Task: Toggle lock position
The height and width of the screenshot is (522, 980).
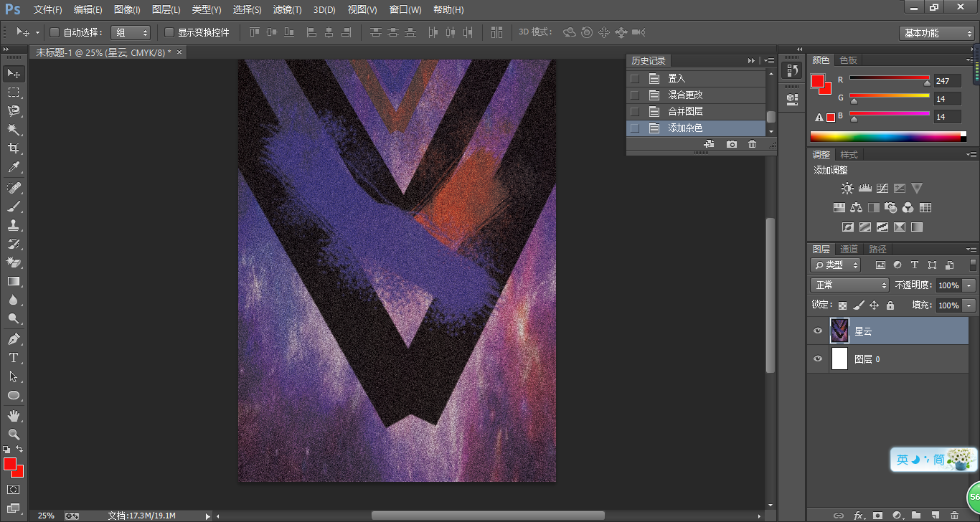Action: (x=874, y=305)
